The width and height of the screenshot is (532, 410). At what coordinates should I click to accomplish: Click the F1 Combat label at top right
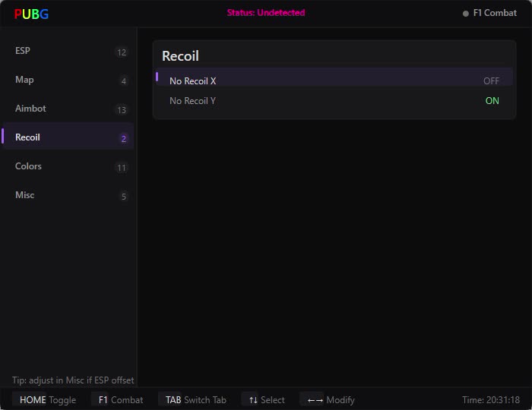495,13
